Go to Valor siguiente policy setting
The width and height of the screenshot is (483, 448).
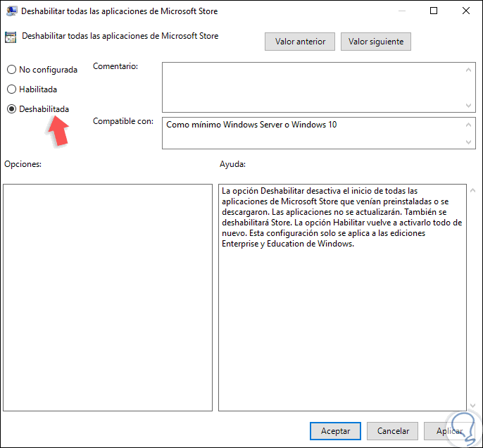(376, 42)
